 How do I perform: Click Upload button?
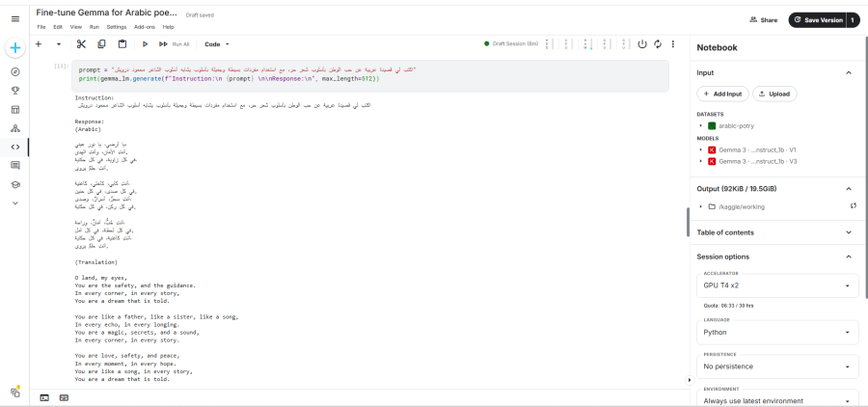pyautogui.click(x=774, y=95)
